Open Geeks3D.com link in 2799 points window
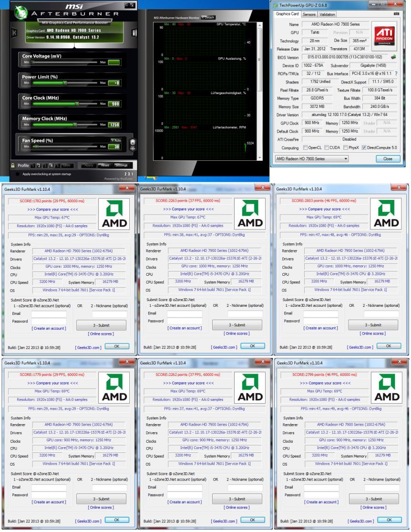The height and width of the screenshot is (532, 411). pyautogui.click(x=361, y=521)
